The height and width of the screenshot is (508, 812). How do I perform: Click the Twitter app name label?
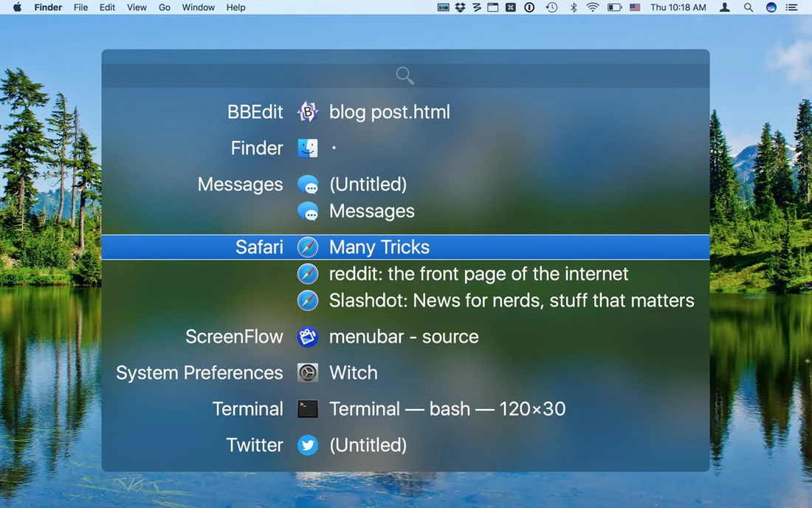click(254, 445)
